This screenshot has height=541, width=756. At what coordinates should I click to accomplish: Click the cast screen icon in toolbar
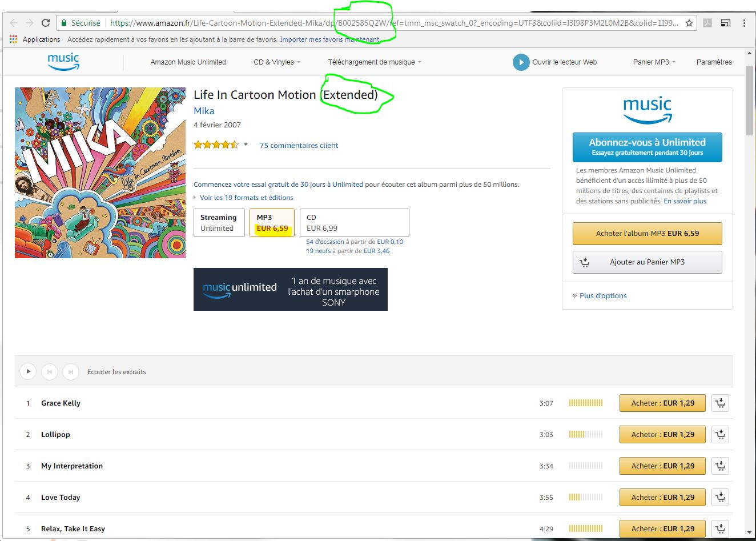[x=726, y=23]
